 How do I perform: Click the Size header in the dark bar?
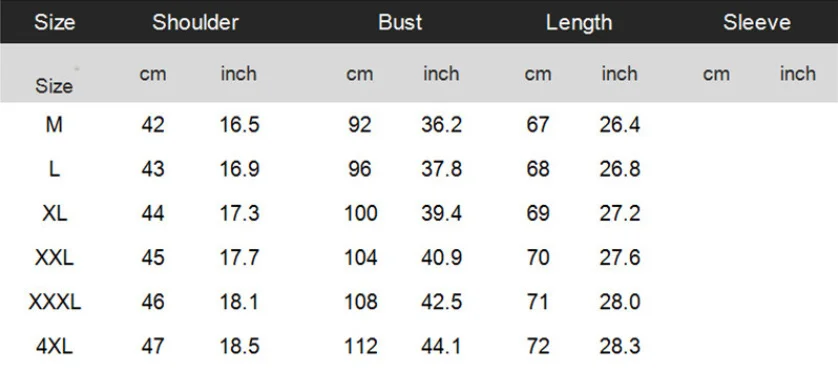[x=55, y=22]
